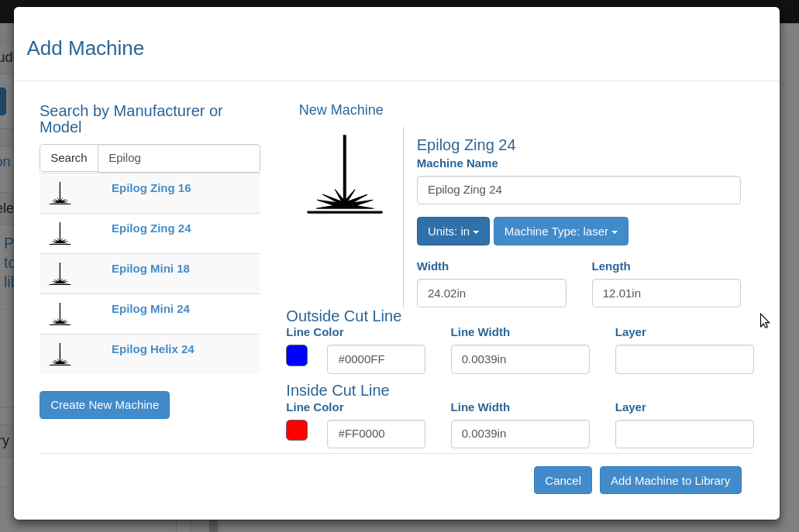Click Inside Cut Line's Line Width field
The height and width of the screenshot is (532, 799).
520,434
